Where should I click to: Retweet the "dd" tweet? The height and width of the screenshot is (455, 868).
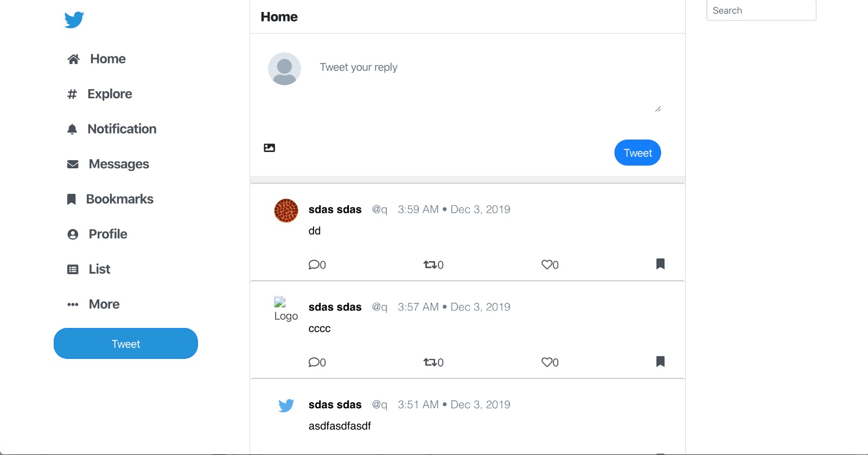(x=430, y=265)
